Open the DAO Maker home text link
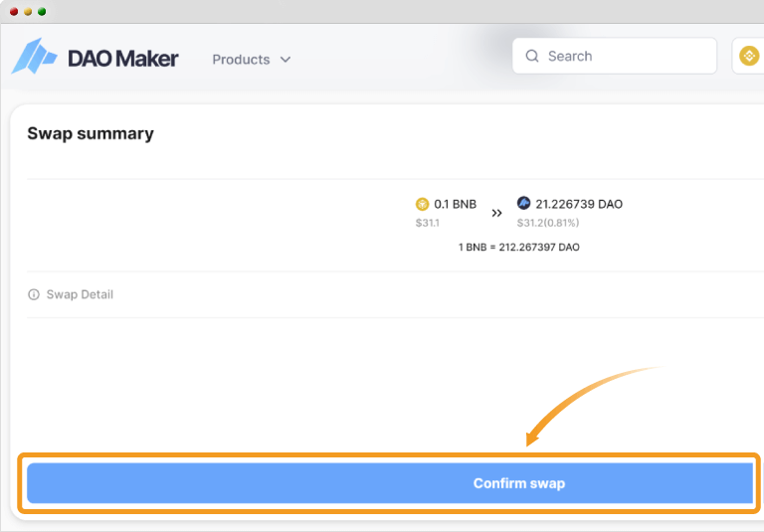This screenshot has width=764, height=532. [122, 59]
